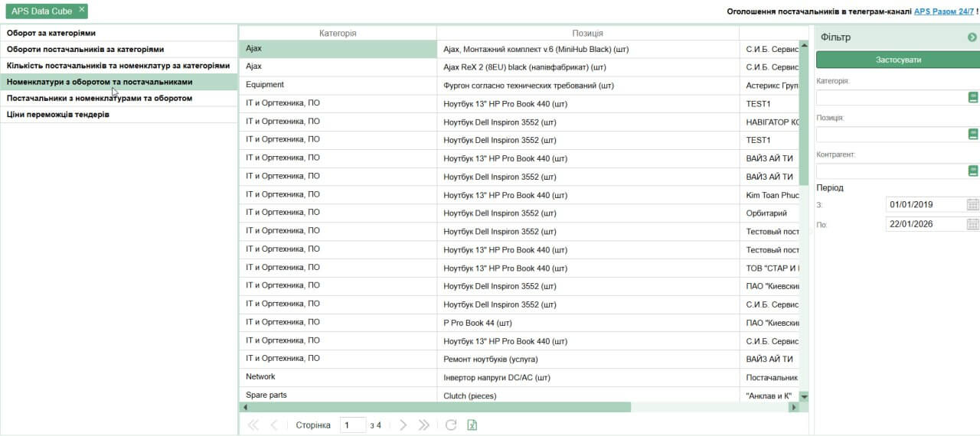The width and height of the screenshot is (980, 436).
Task: Open the APS Разом 24/7 link
Action: (x=943, y=11)
